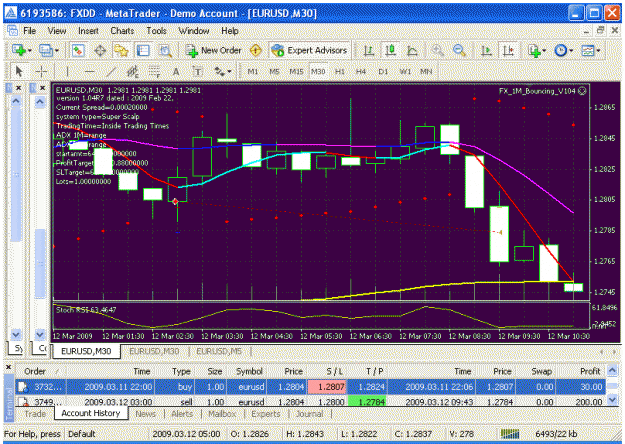Select the equidistant channel tool
Screen dimensions: 625x444
tap(132, 71)
